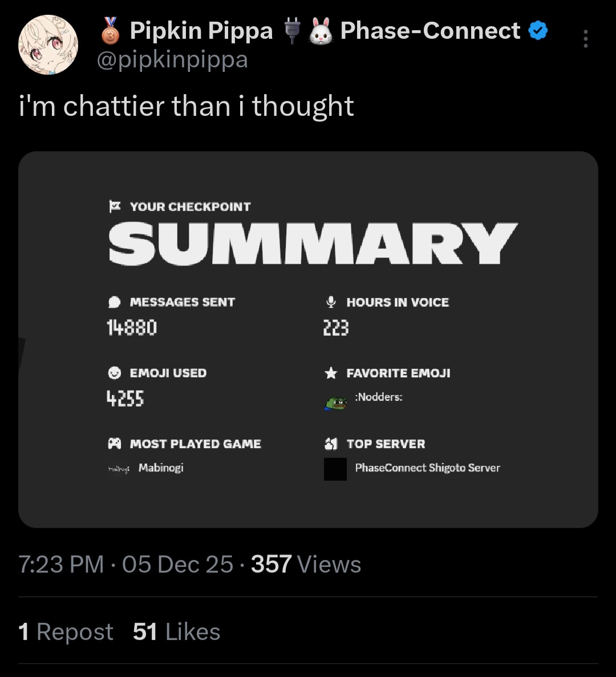Screen dimensions: 616x677
Task: Click the 357 Views count
Action: (306, 564)
